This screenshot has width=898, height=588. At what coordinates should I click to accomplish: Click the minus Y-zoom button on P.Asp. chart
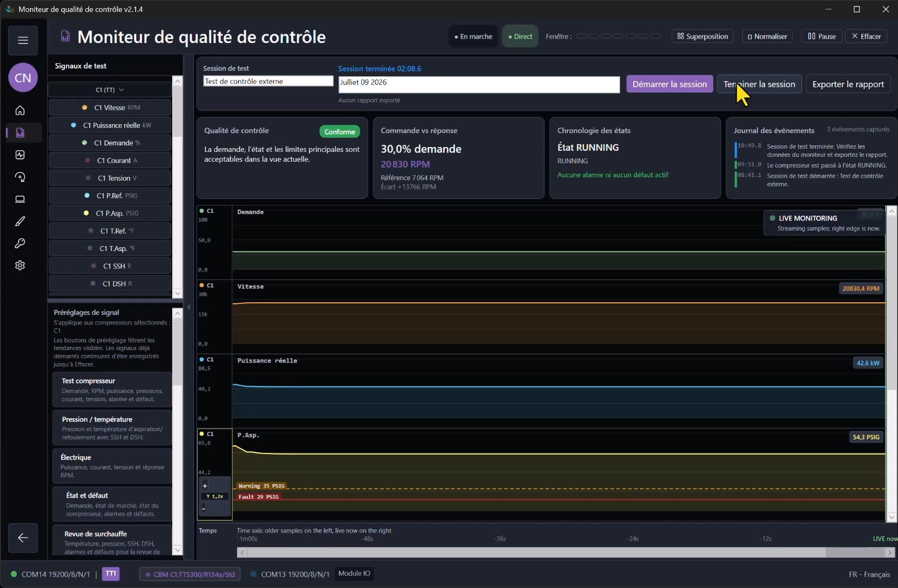[204, 509]
